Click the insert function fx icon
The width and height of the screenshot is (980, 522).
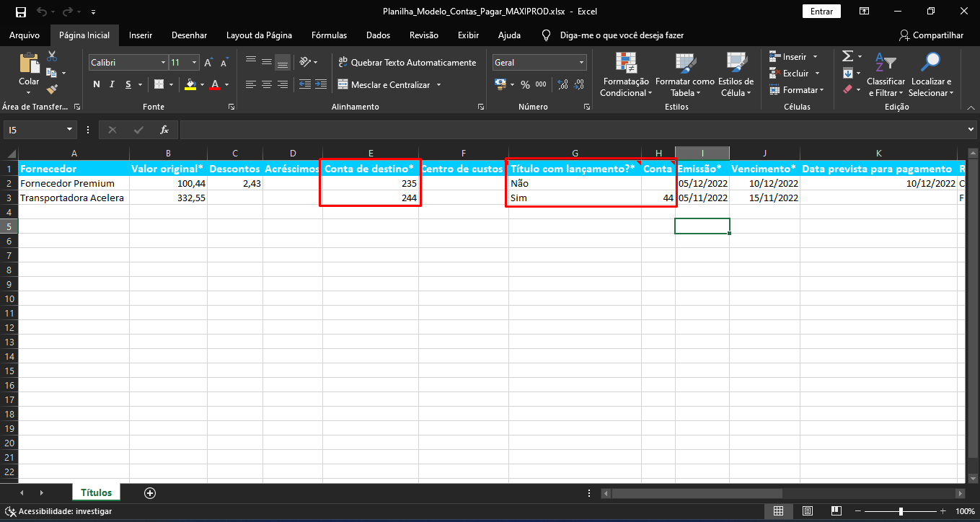tap(164, 130)
